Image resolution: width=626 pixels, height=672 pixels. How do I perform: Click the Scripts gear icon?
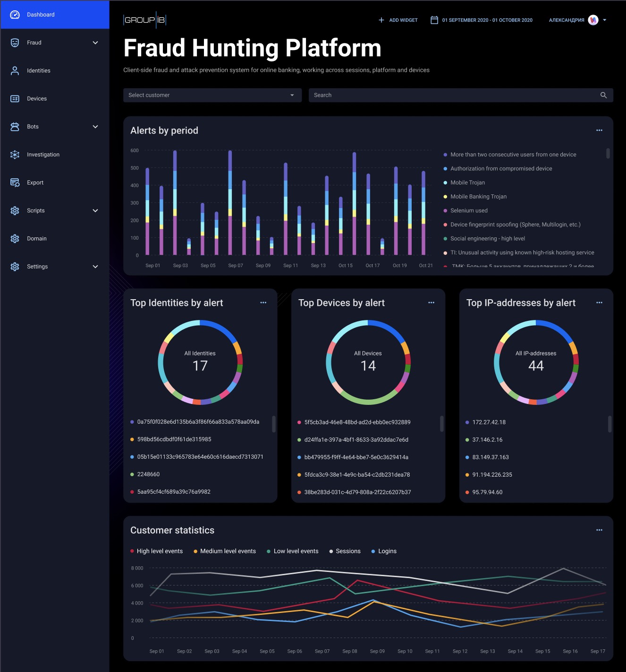[15, 210]
